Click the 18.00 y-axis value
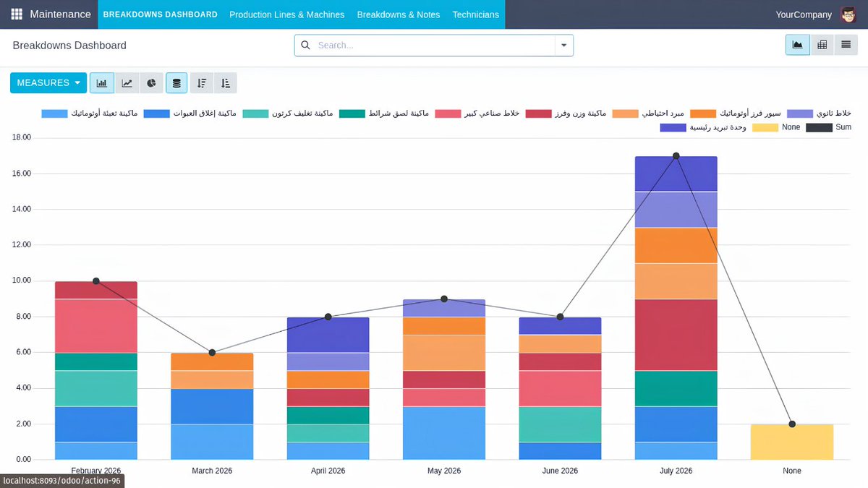 (x=21, y=138)
